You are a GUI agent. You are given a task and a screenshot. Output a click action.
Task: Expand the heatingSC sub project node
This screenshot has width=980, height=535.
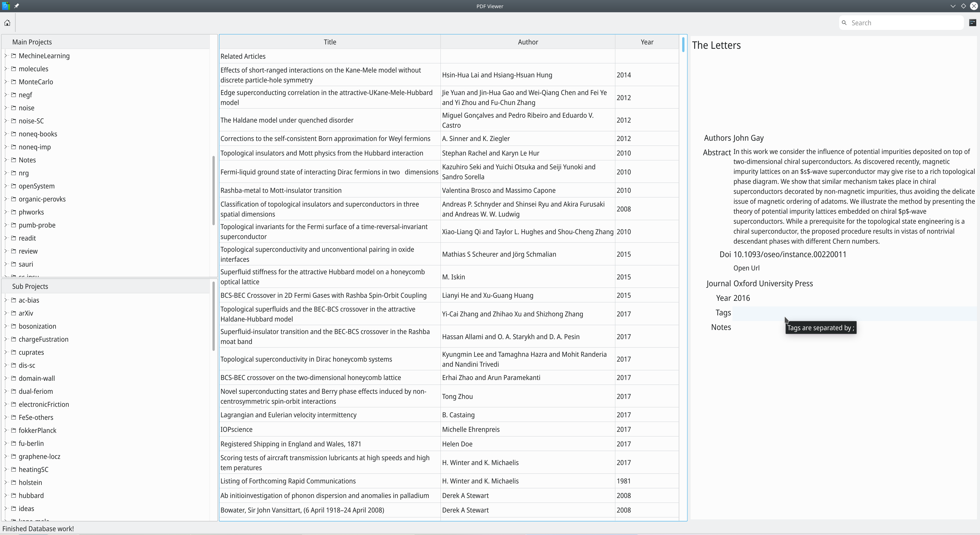tap(6, 469)
